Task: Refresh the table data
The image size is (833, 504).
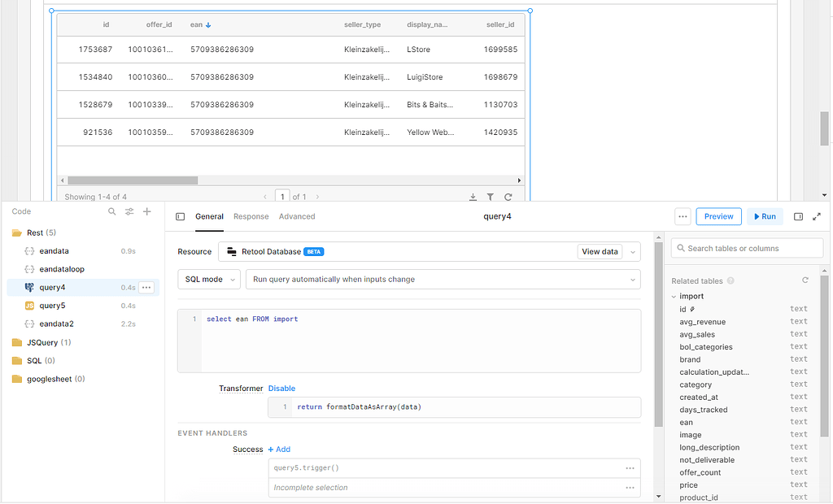Action: pyautogui.click(x=508, y=197)
